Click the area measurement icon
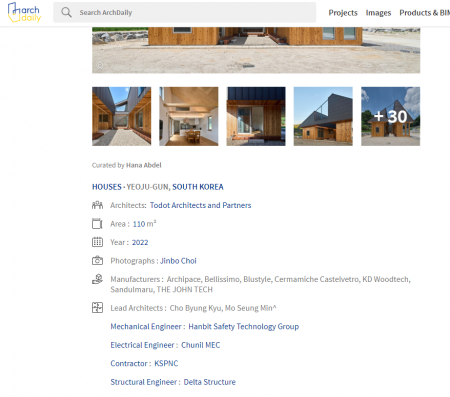This screenshot has width=450, height=397. [97, 224]
